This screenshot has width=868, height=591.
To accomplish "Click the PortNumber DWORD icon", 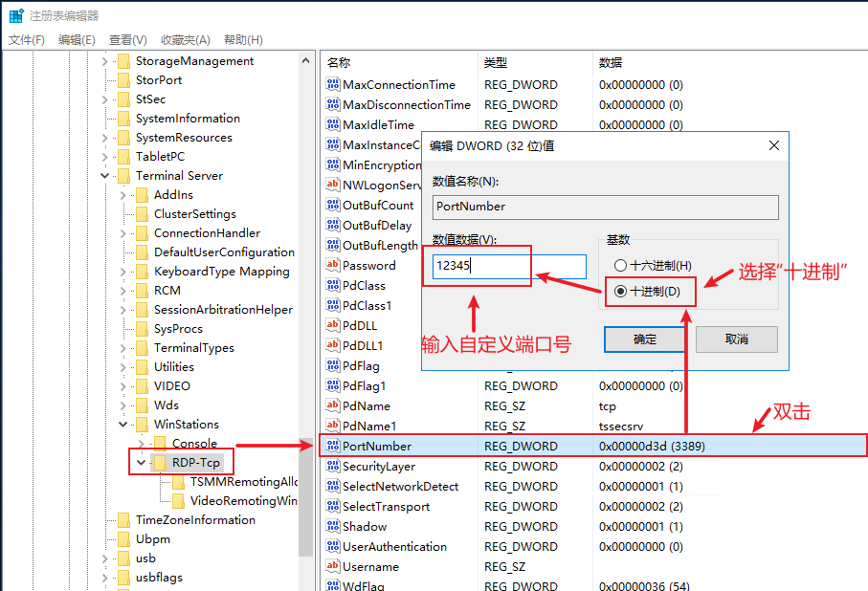I will tap(333, 446).
